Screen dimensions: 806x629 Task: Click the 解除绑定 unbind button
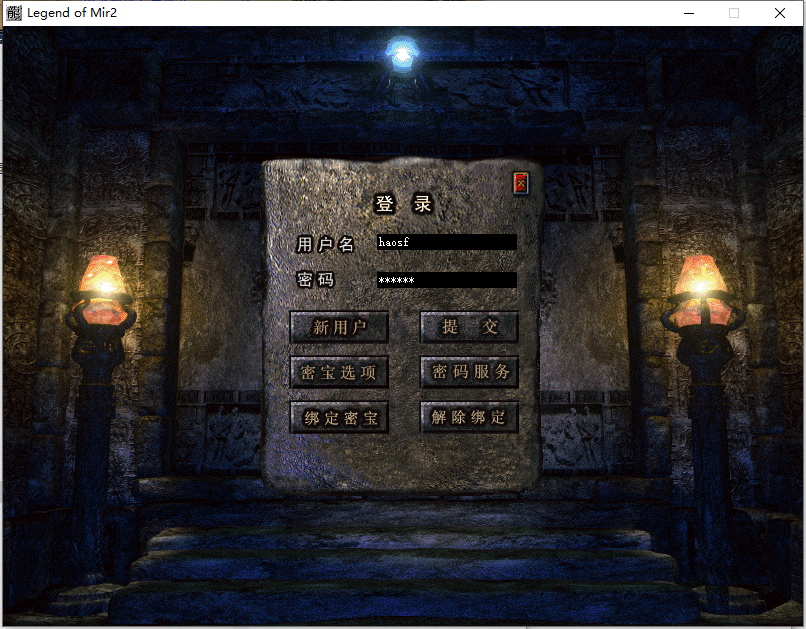click(469, 418)
